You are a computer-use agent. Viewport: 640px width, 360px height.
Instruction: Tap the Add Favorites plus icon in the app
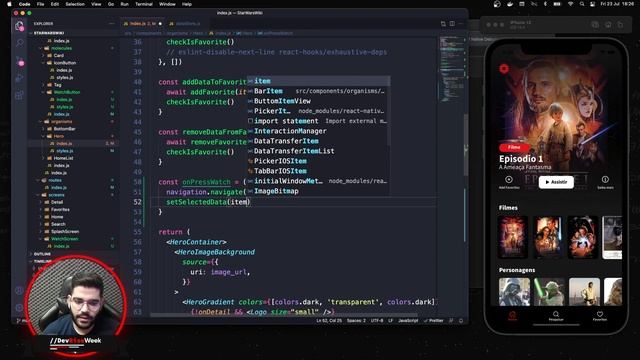[x=509, y=179]
